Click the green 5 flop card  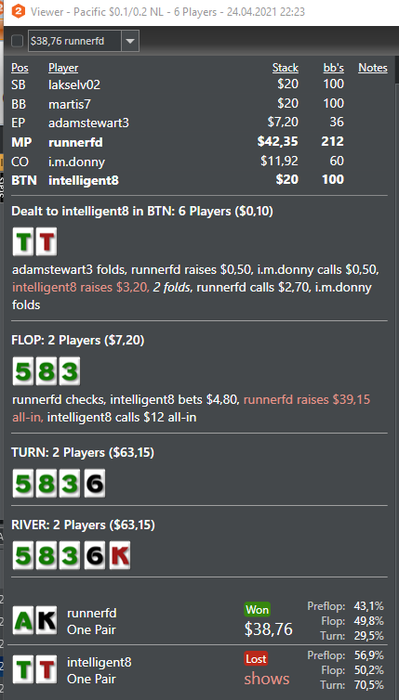23,371
